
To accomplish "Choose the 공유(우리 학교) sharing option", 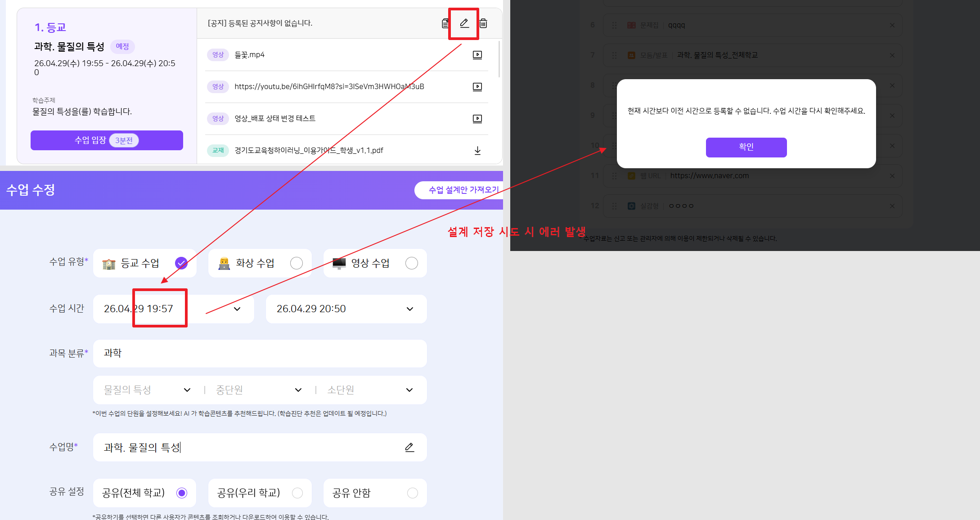I will pos(297,493).
